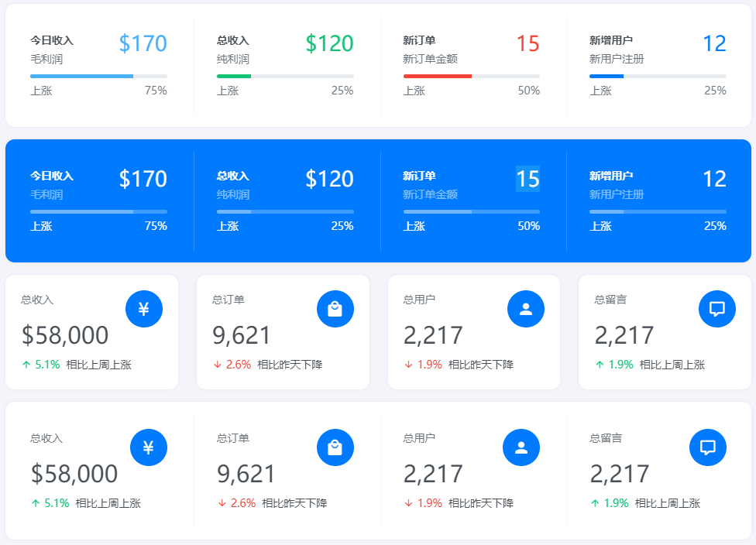The image size is (756, 545).
Task: Click the shopping bag icon in the standalone 总订单 card
Action: (335, 309)
